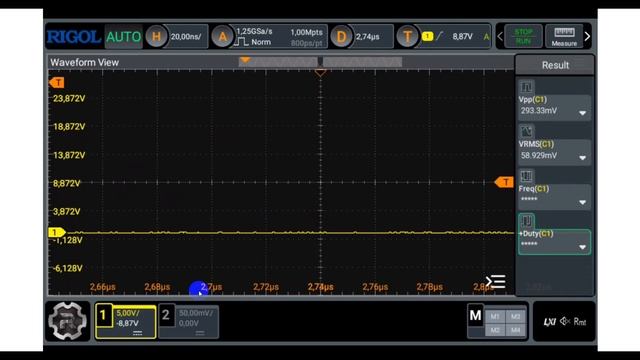Click the trigger source channel 1 badge

[427, 36]
